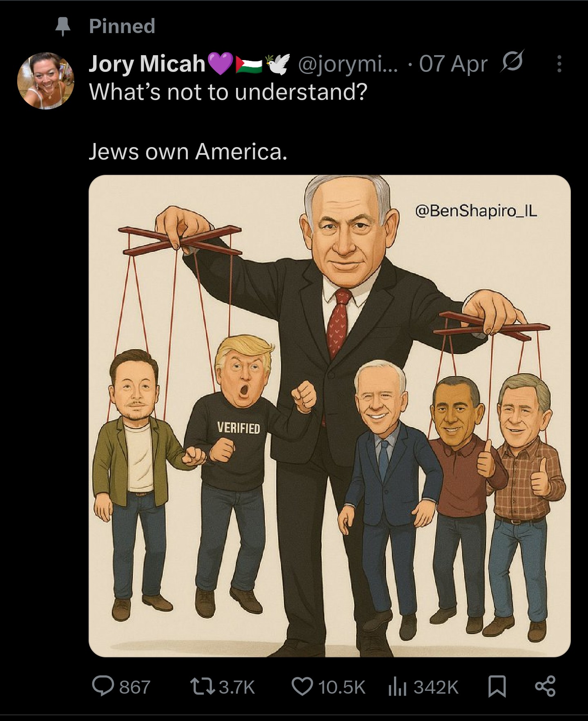
Task: Click the reply speech bubble icon
Action: pos(103,686)
